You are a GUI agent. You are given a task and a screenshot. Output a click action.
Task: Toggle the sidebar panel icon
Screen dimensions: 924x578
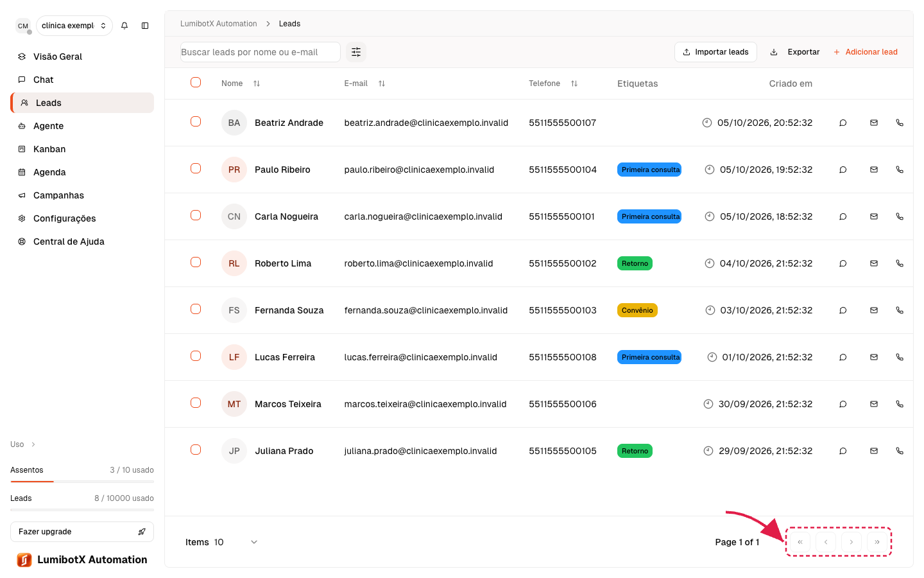(x=145, y=26)
